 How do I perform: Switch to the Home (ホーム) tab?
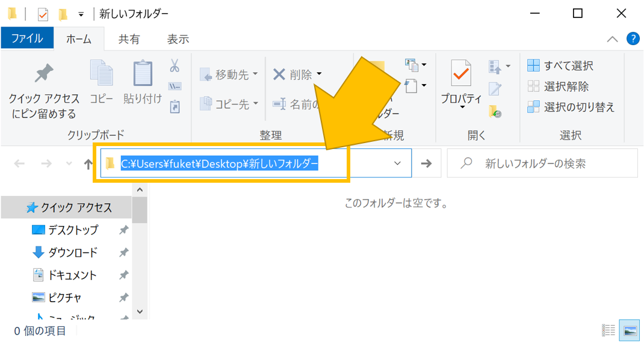[x=79, y=39]
